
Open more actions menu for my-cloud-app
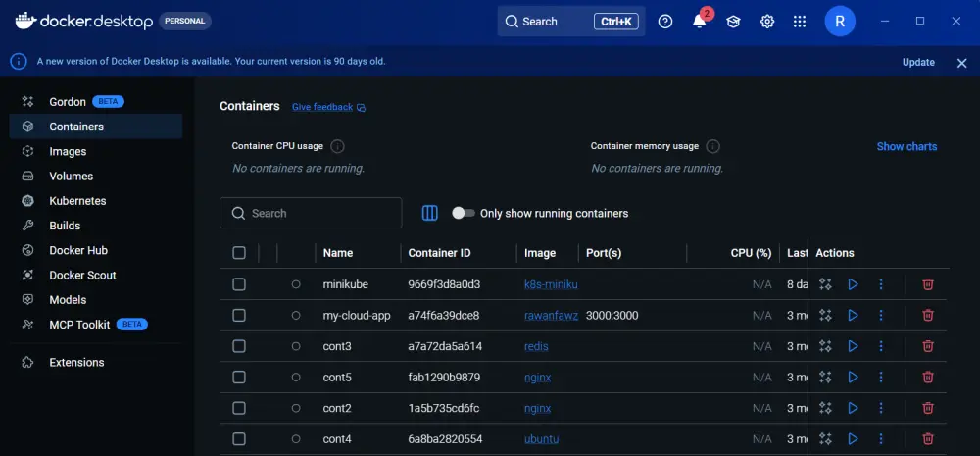point(881,315)
